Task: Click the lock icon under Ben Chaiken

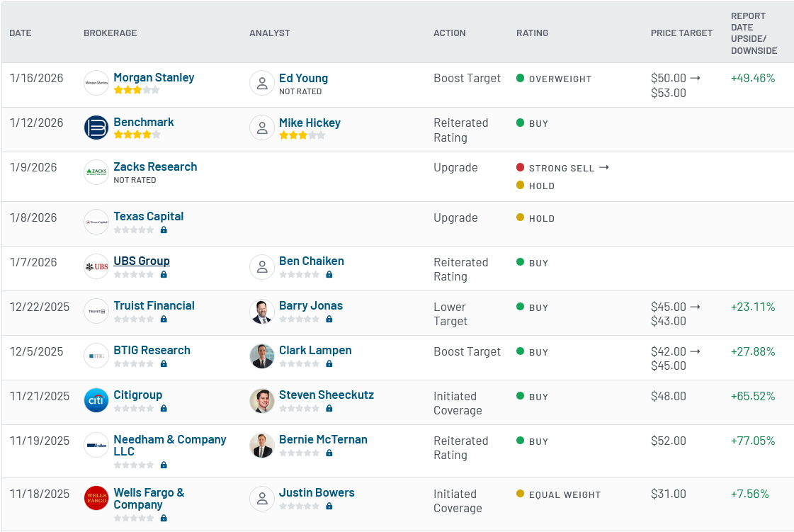Action: (x=329, y=275)
